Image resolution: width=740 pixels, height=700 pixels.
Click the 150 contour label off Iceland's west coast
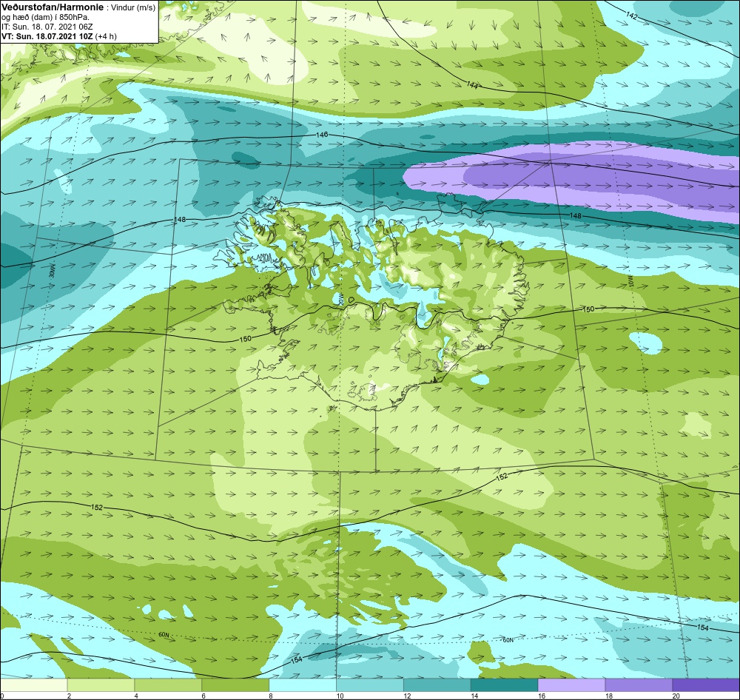coord(246,339)
